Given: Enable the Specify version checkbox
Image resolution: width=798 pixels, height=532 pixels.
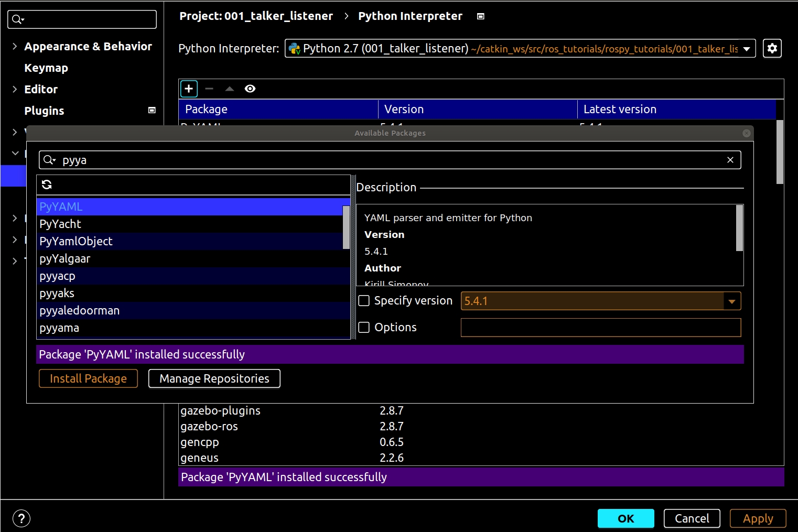Looking at the screenshot, I should pos(364,301).
